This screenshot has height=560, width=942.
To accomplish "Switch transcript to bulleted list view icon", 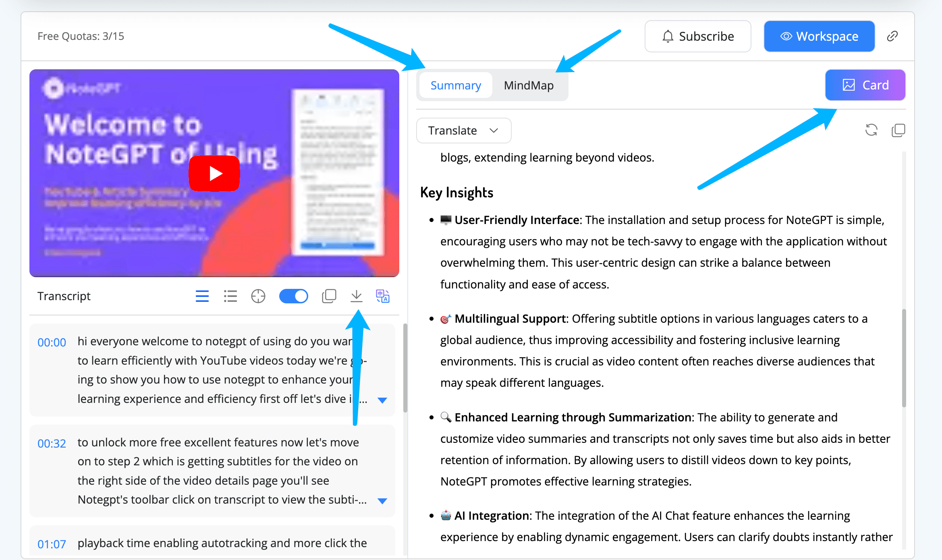I will (x=230, y=296).
